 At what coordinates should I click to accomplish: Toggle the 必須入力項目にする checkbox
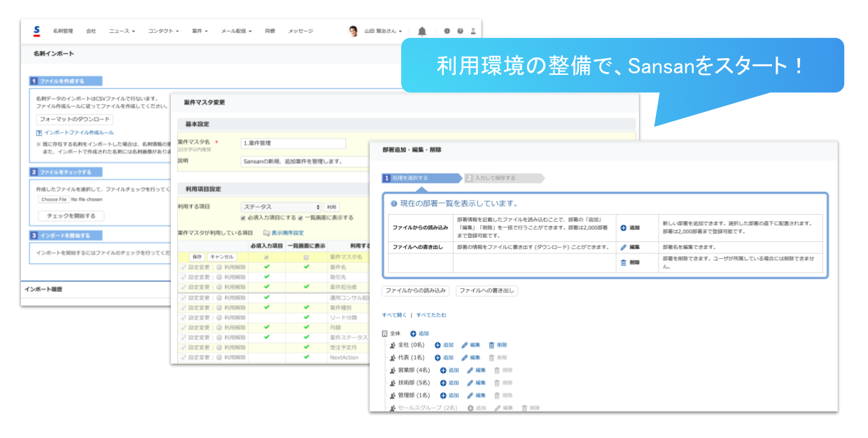coord(244,218)
